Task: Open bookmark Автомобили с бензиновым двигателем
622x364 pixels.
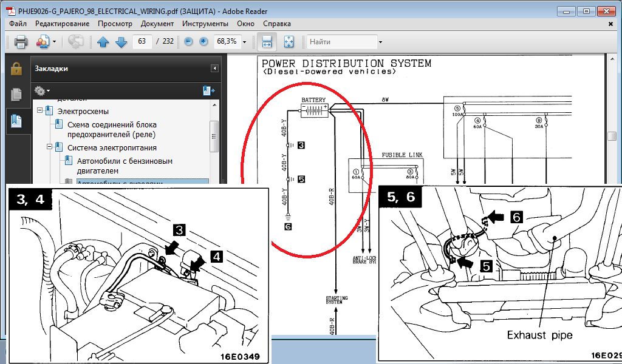Action: pyautogui.click(x=125, y=166)
